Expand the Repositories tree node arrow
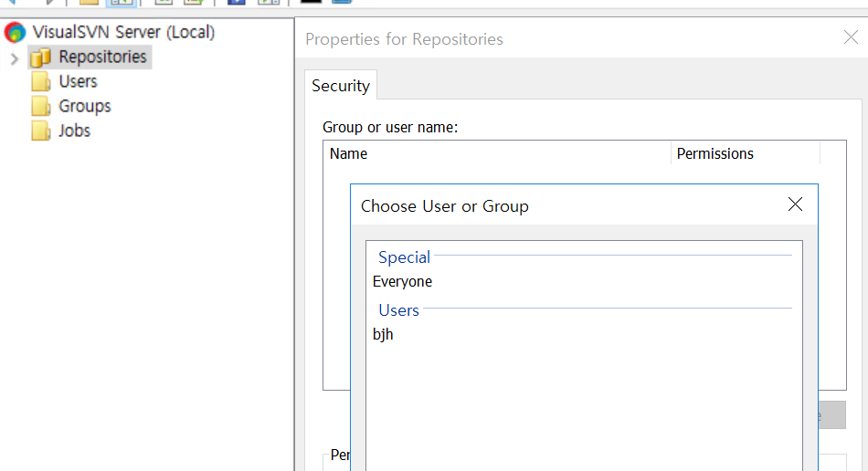This screenshot has width=868, height=471. 15,58
